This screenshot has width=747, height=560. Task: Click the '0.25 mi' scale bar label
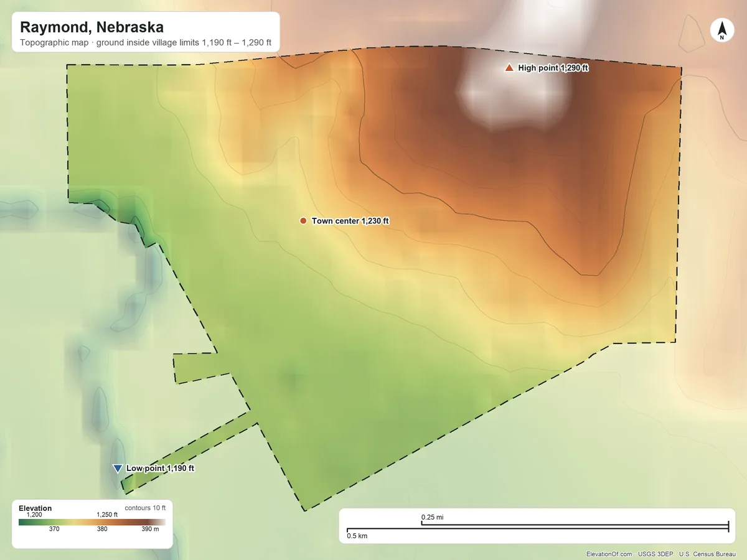pyautogui.click(x=433, y=517)
